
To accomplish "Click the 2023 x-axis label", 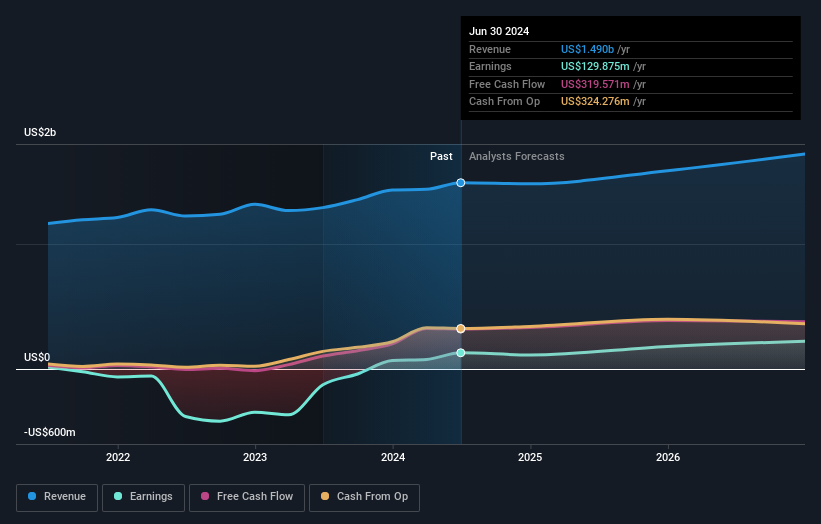I will coord(255,457).
